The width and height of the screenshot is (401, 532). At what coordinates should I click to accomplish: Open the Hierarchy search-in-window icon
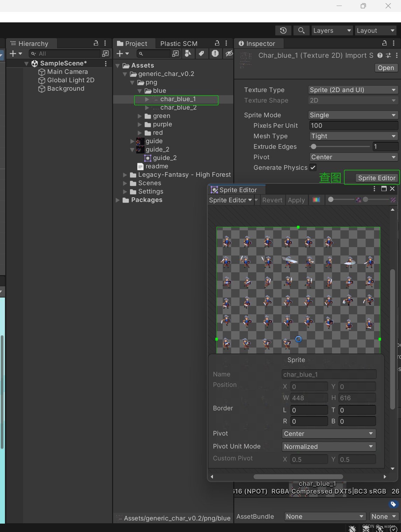pyautogui.click(x=105, y=54)
